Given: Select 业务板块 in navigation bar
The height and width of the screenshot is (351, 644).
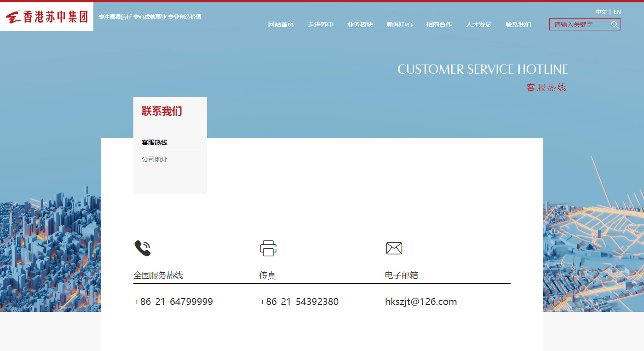Looking at the screenshot, I should click(x=360, y=24).
